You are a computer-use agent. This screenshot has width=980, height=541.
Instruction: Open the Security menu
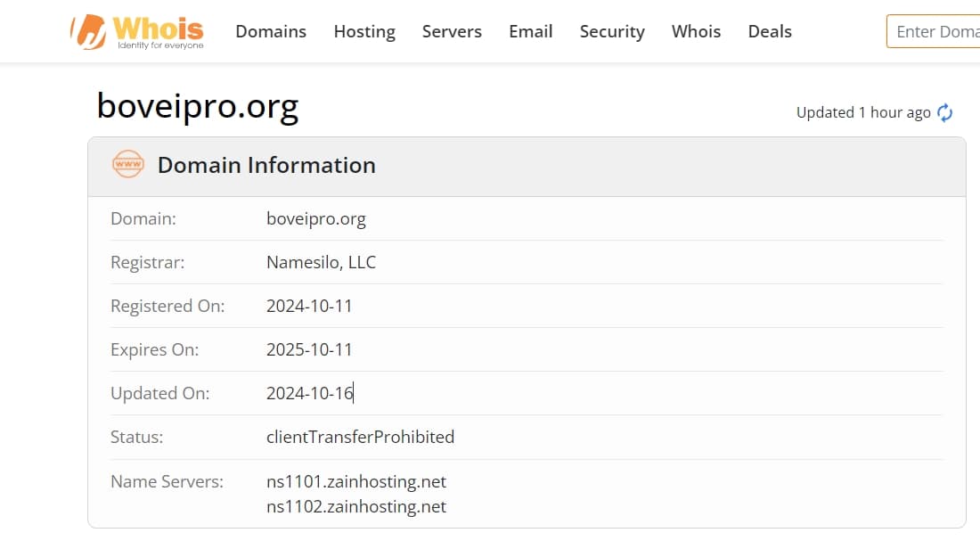pyautogui.click(x=612, y=31)
